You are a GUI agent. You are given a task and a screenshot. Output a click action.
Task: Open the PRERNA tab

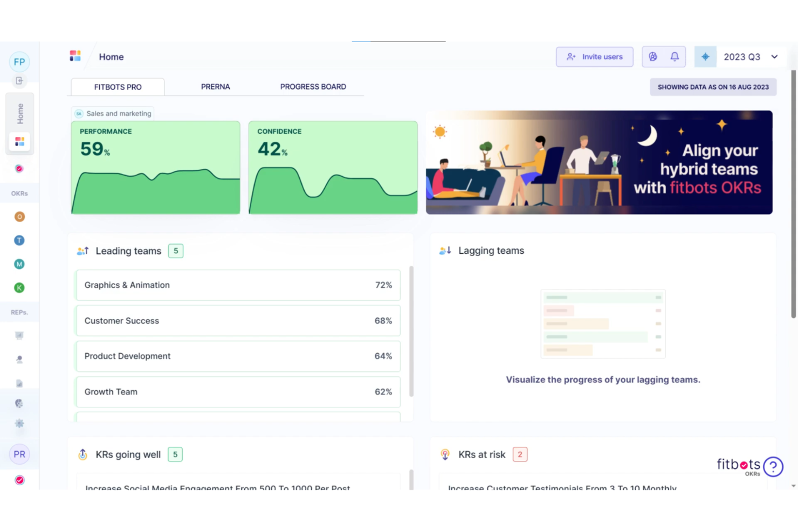pos(215,86)
